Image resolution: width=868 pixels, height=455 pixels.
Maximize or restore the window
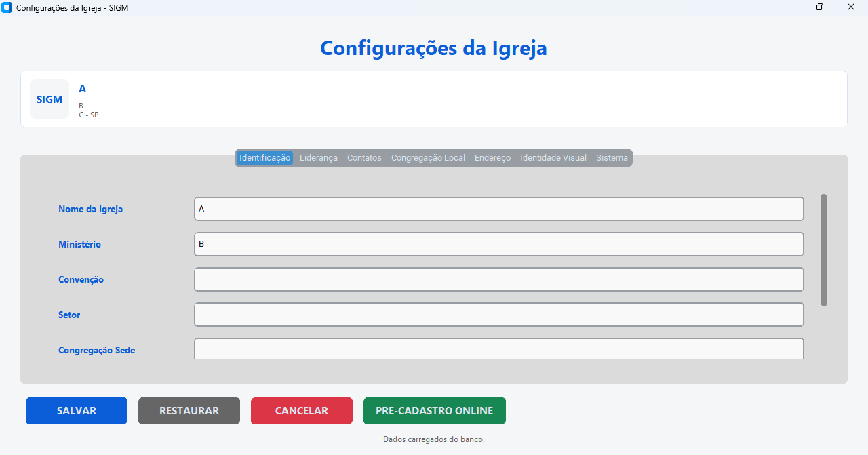coord(820,7)
